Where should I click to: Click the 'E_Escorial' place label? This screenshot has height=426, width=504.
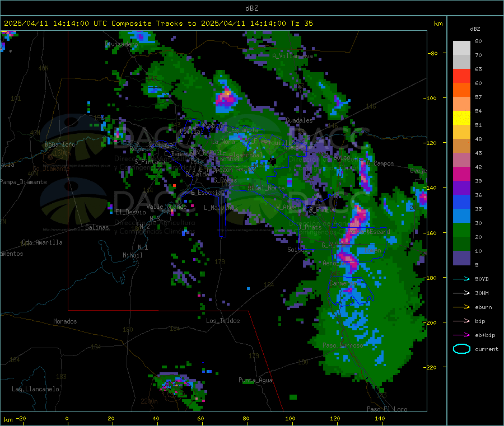click(x=208, y=193)
